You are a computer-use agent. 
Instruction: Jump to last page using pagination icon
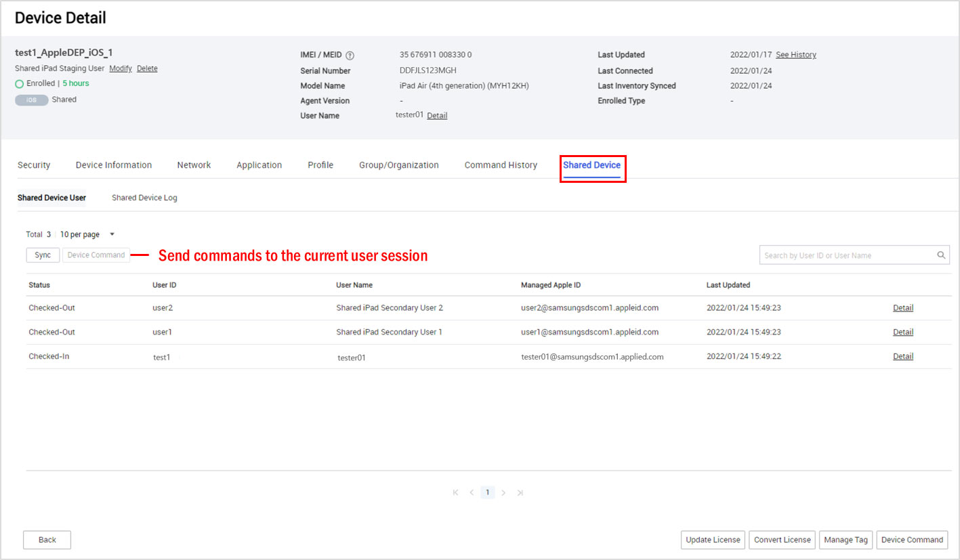520,492
